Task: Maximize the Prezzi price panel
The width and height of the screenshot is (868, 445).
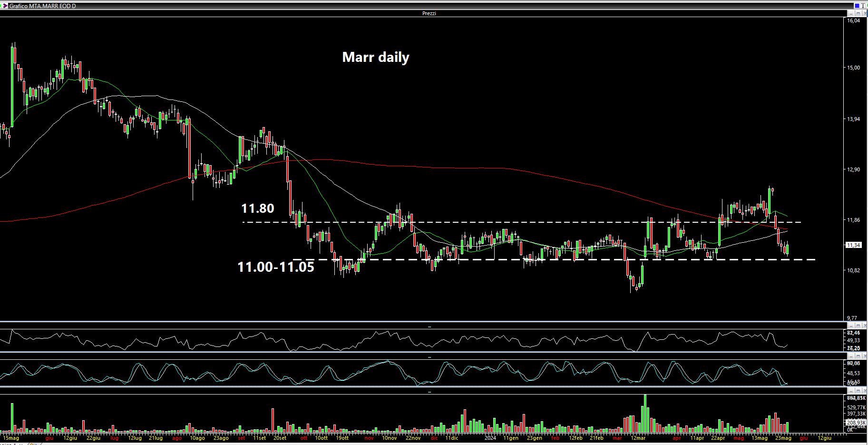Action: [858, 13]
